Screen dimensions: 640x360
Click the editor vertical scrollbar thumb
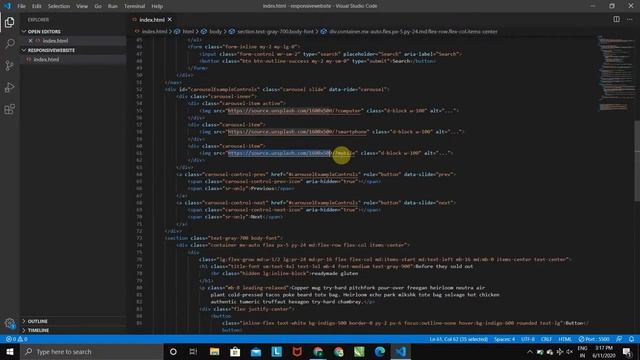[x=637, y=160]
